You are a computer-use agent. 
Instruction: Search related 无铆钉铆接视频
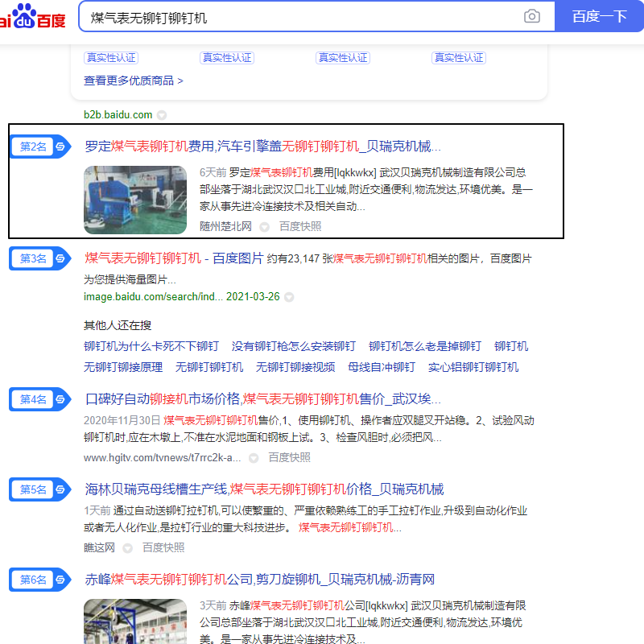pos(295,367)
